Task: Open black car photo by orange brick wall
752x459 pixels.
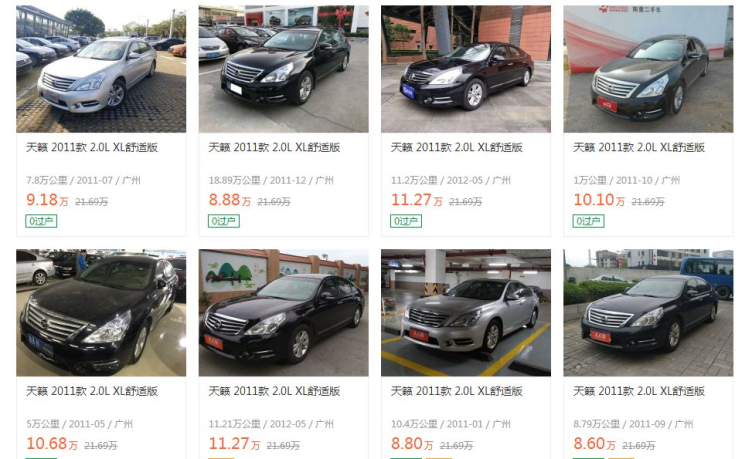Action: pos(466,69)
